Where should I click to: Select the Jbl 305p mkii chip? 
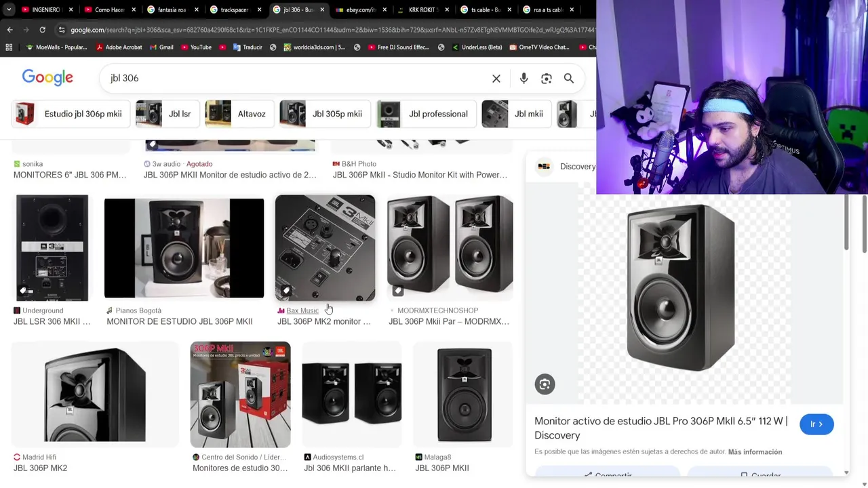[x=324, y=114]
